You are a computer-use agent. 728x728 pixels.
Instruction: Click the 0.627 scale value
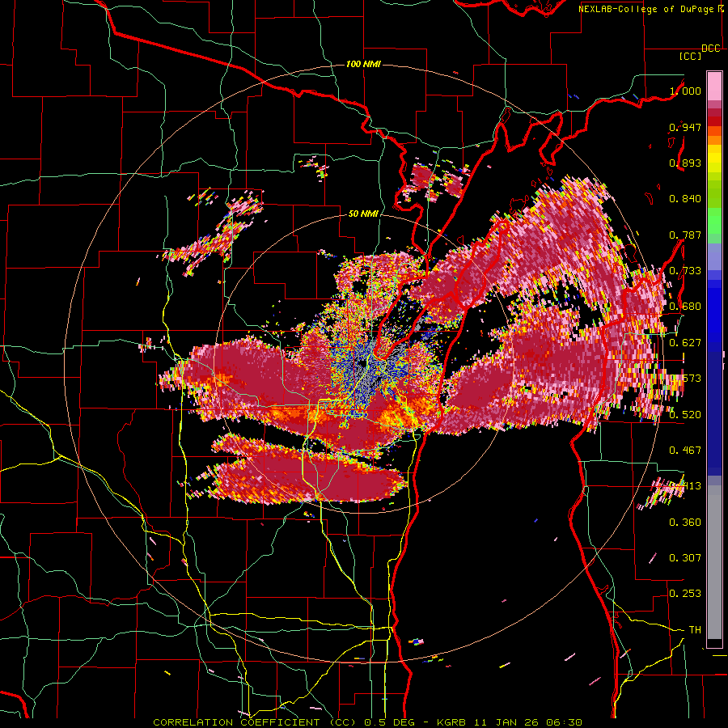(685, 343)
